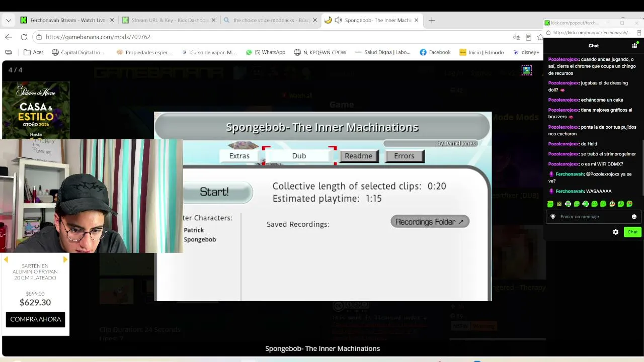
Task: Click the Errors button in the mod image
Action: (405, 156)
